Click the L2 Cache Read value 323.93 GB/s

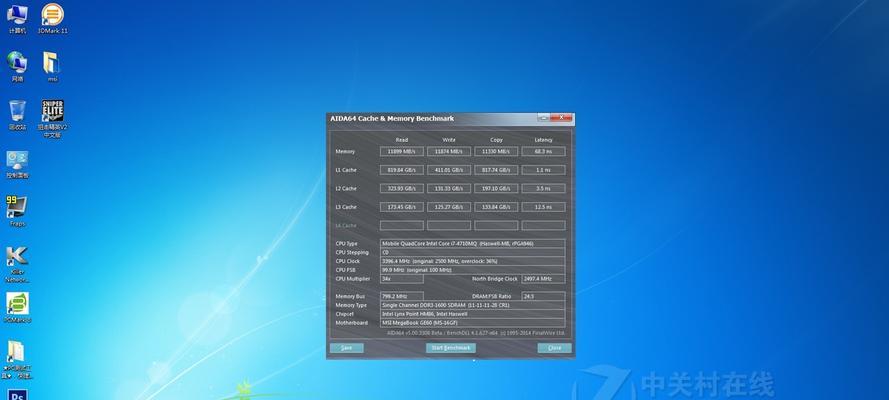point(401,188)
